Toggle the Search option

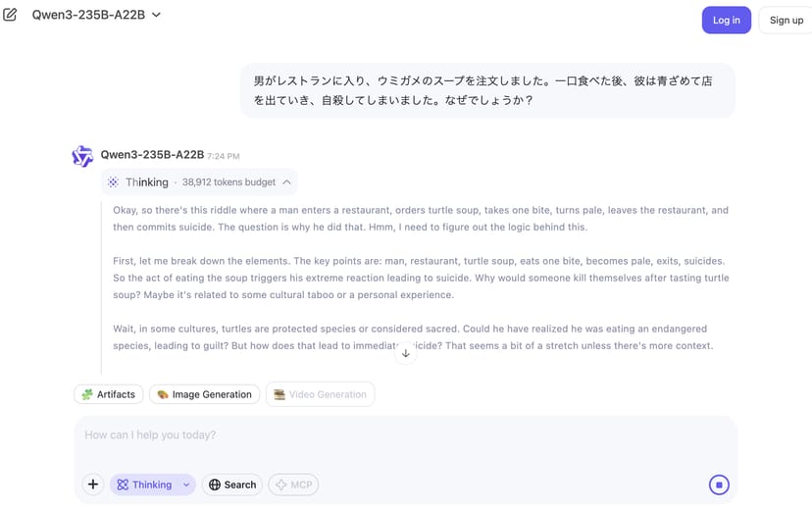tap(231, 485)
